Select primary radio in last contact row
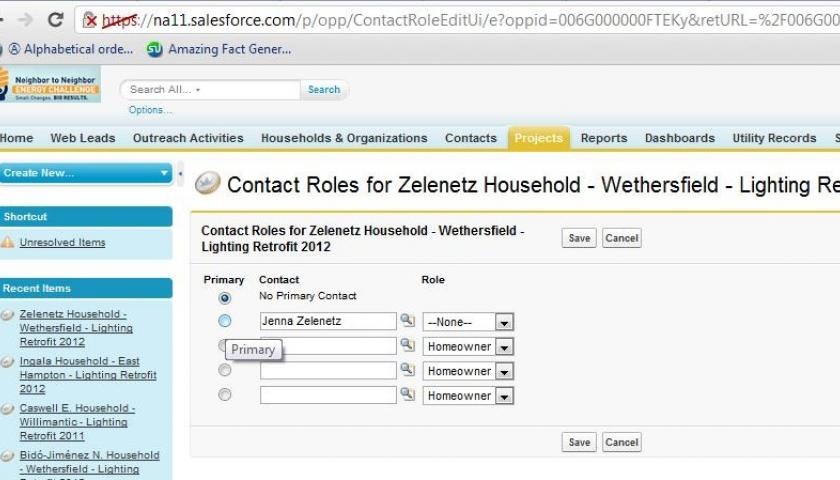The height and width of the screenshot is (480, 840). [225, 395]
